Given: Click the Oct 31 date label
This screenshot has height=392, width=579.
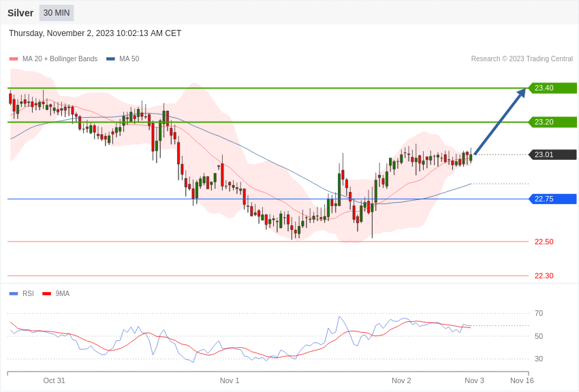Looking at the screenshot, I should pyautogui.click(x=54, y=380).
